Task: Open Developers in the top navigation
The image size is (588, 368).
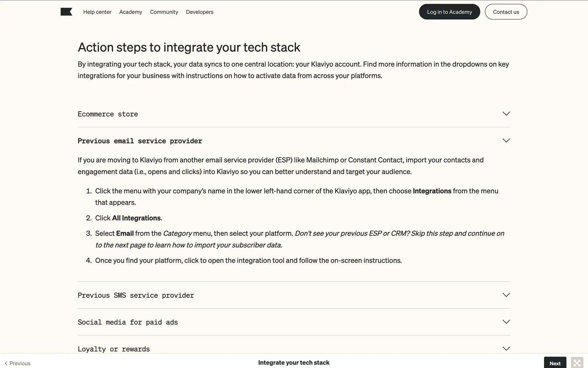Action: point(199,12)
